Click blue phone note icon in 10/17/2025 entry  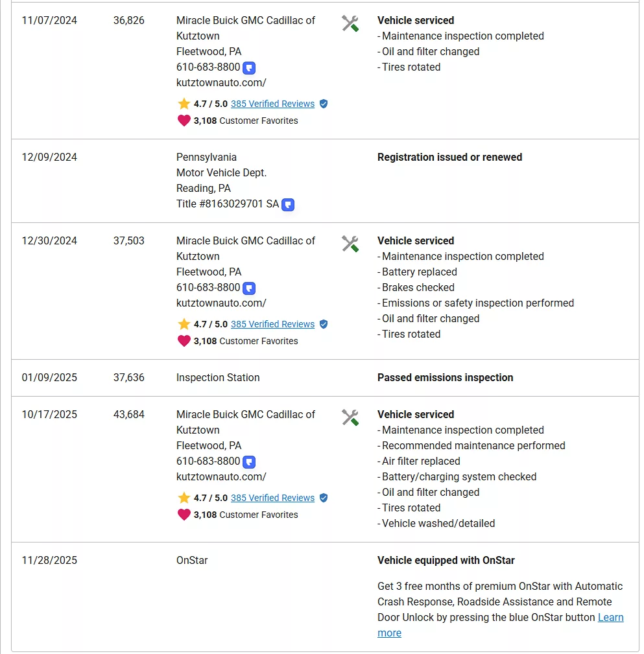click(x=249, y=461)
